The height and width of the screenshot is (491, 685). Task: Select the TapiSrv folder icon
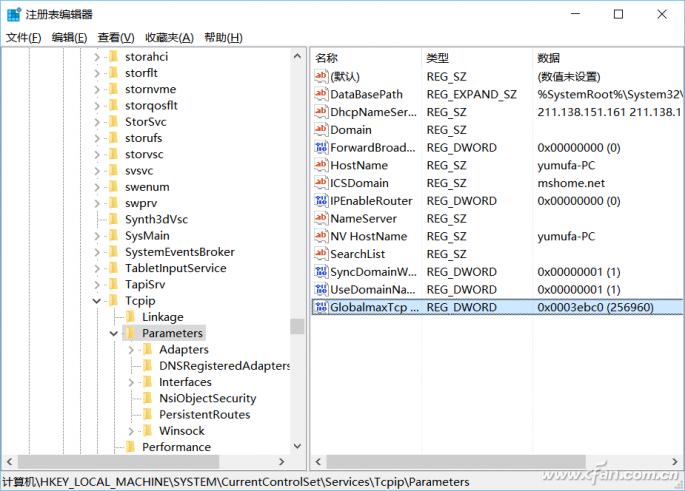(114, 284)
